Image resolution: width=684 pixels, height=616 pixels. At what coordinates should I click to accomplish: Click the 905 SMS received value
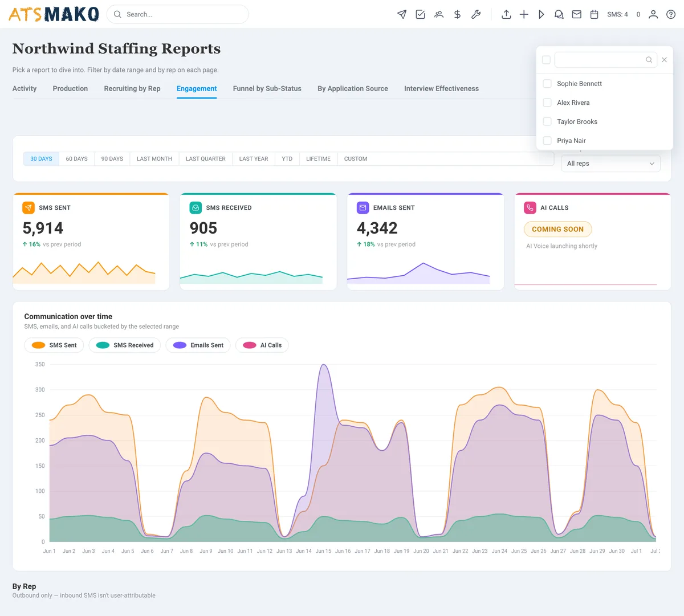tap(203, 228)
